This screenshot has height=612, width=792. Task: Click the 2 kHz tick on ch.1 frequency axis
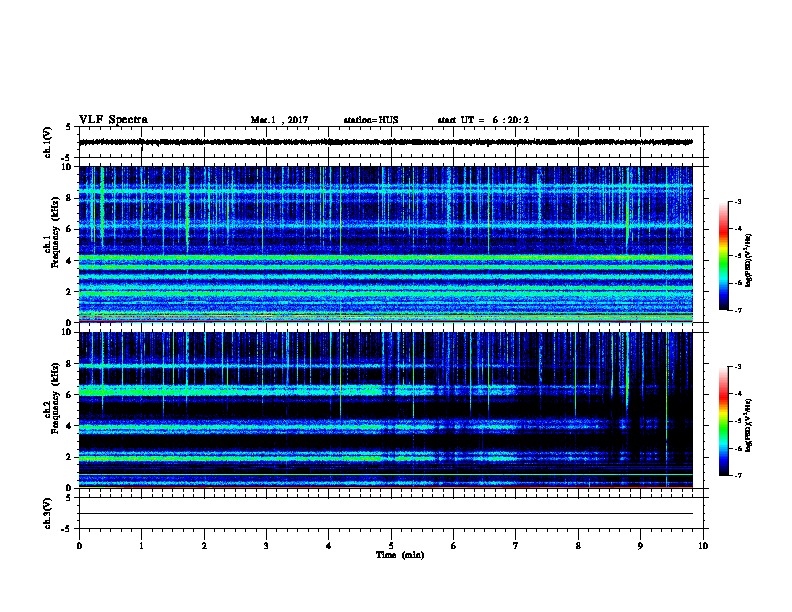(x=70, y=292)
